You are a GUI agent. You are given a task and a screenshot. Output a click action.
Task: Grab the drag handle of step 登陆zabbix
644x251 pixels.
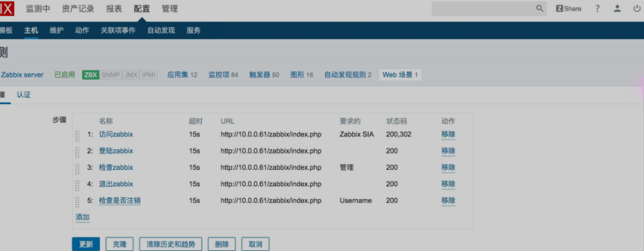[77, 152]
